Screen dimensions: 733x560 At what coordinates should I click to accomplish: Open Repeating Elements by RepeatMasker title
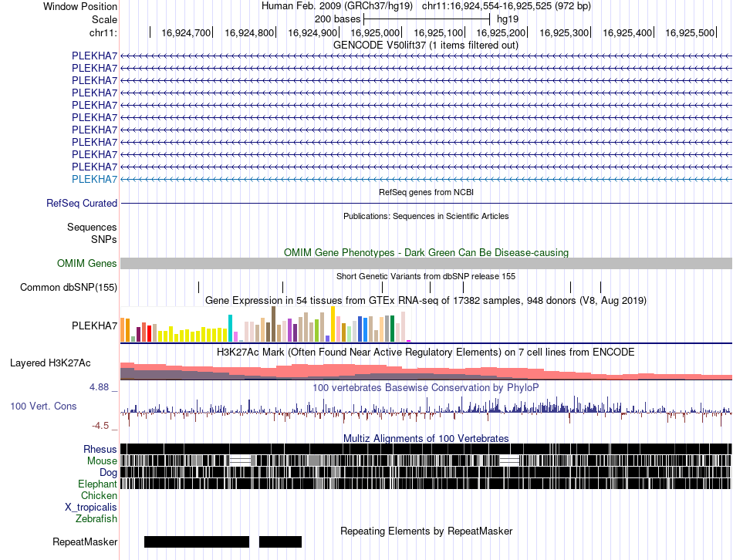coord(426,531)
